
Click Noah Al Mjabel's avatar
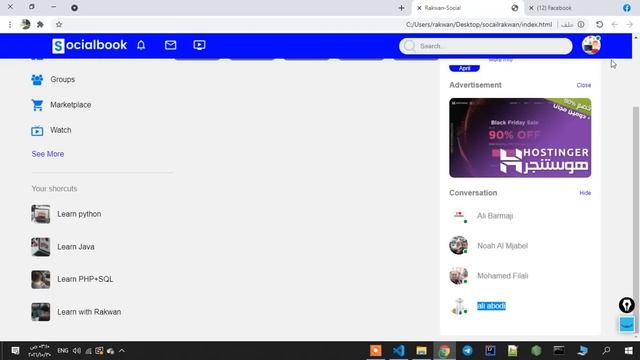coord(459,245)
